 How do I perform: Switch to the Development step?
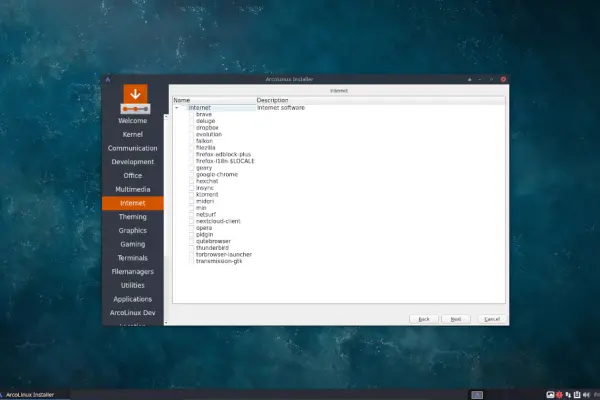pos(133,162)
